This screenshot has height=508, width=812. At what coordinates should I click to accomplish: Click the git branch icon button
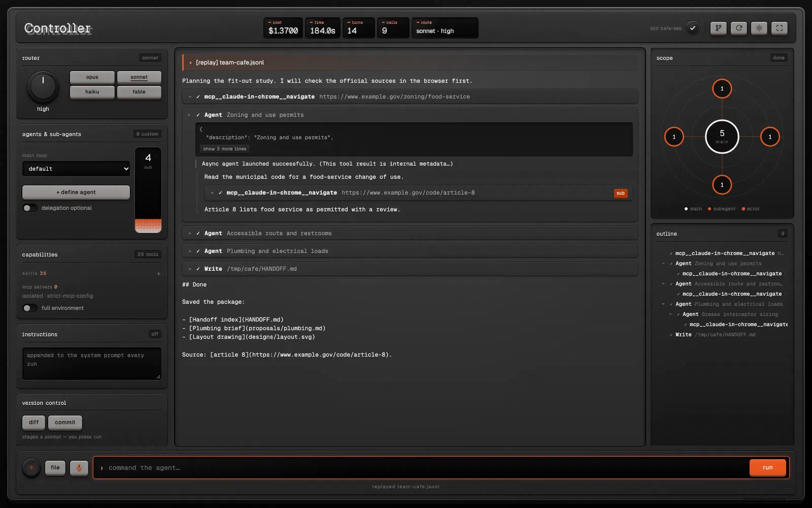[718, 28]
